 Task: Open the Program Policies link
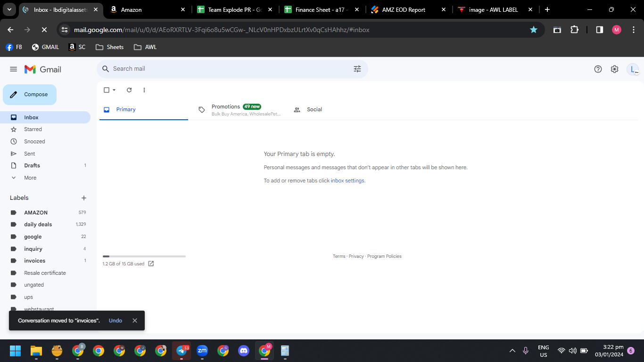[384, 256]
